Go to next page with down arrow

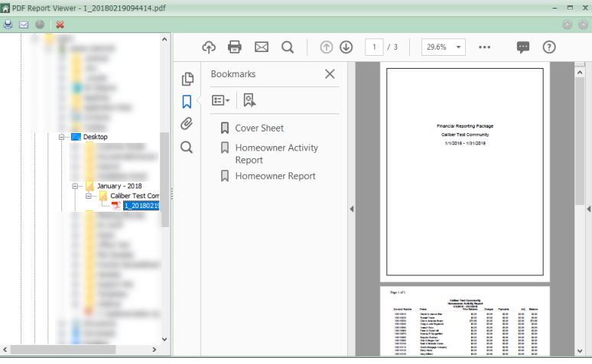point(346,47)
